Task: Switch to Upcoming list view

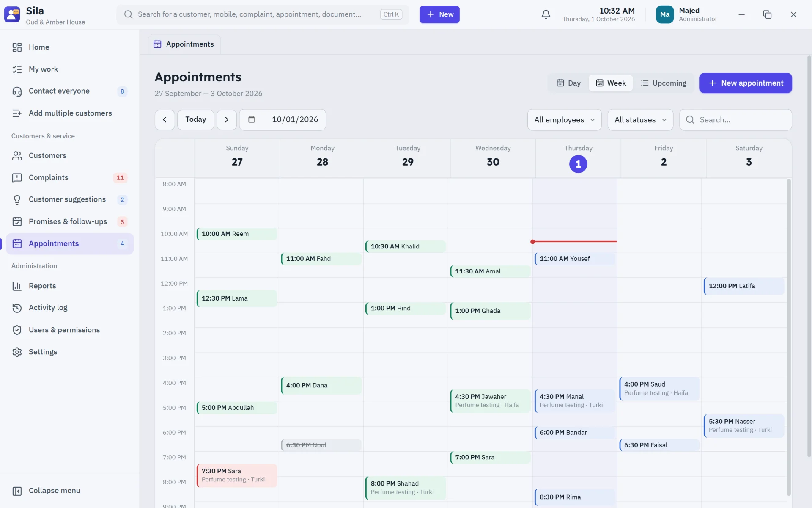Action: pyautogui.click(x=664, y=83)
